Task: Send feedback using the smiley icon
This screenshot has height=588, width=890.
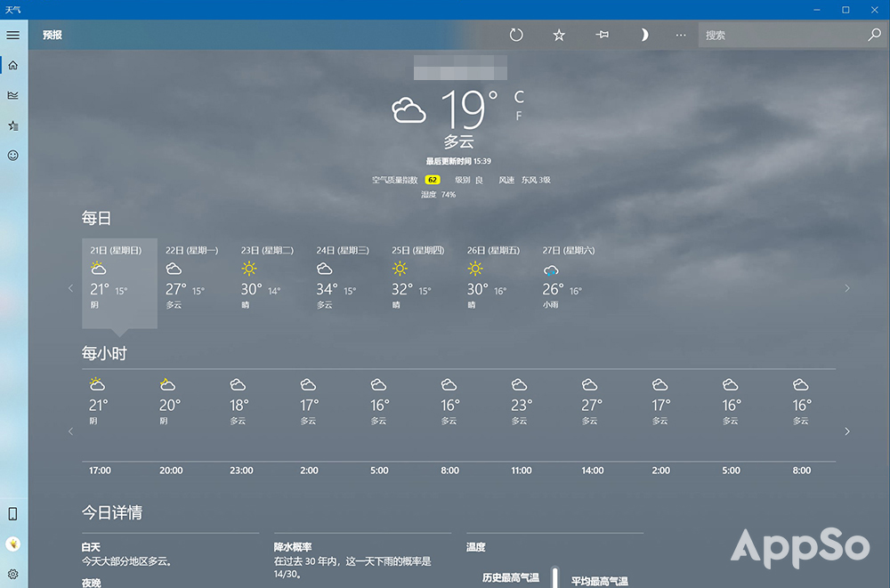Action: point(12,155)
